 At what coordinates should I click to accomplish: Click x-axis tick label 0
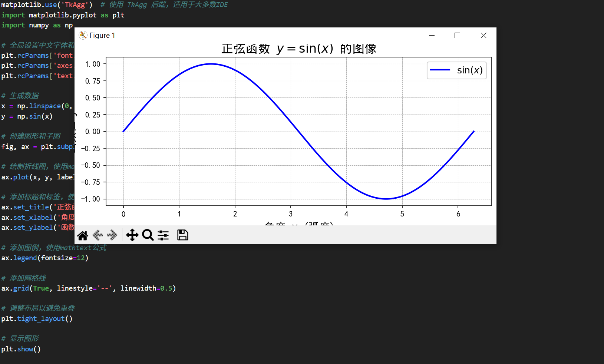point(123,214)
